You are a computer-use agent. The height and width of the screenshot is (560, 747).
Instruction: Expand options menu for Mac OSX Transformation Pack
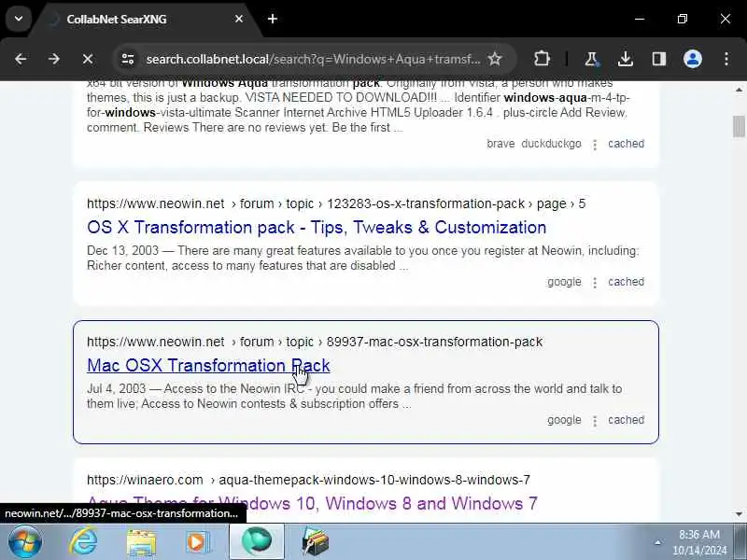[595, 421]
